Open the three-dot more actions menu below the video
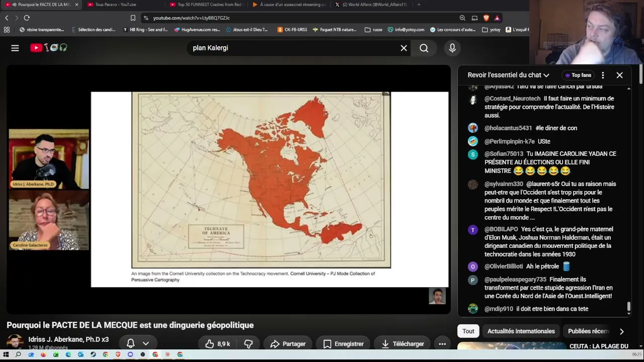The height and width of the screenshot is (362, 644). pos(442,344)
